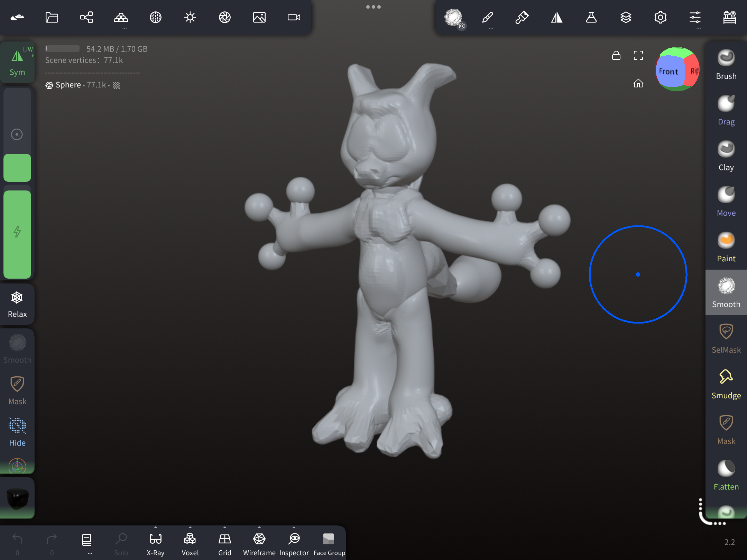Image resolution: width=747 pixels, height=560 pixels.
Task: Expand the Voxel options arrow
Action: click(190, 528)
